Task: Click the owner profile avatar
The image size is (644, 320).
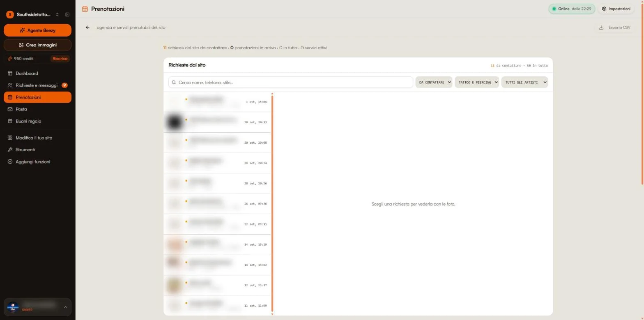Action: [x=13, y=307]
